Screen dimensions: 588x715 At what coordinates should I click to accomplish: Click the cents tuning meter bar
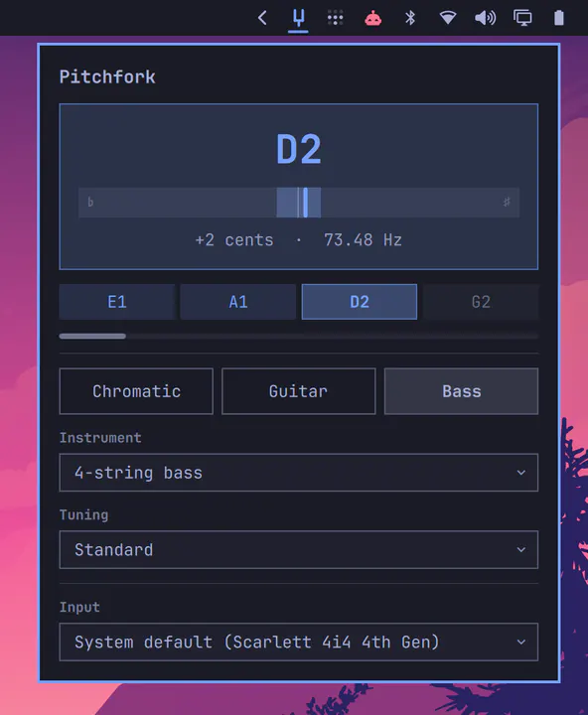click(299, 203)
